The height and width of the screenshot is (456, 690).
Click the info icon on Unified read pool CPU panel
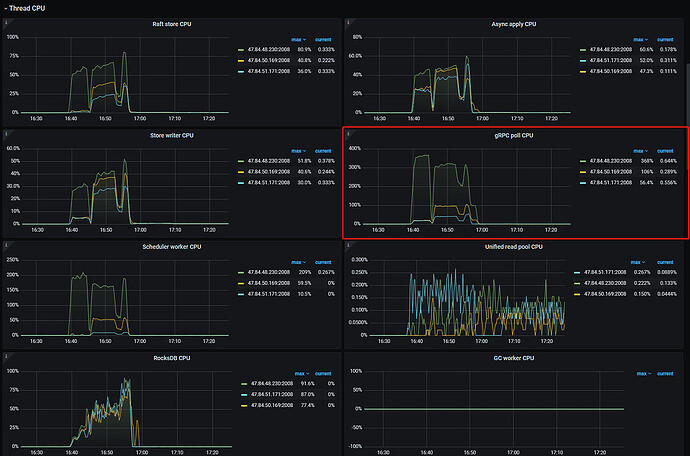click(348, 245)
